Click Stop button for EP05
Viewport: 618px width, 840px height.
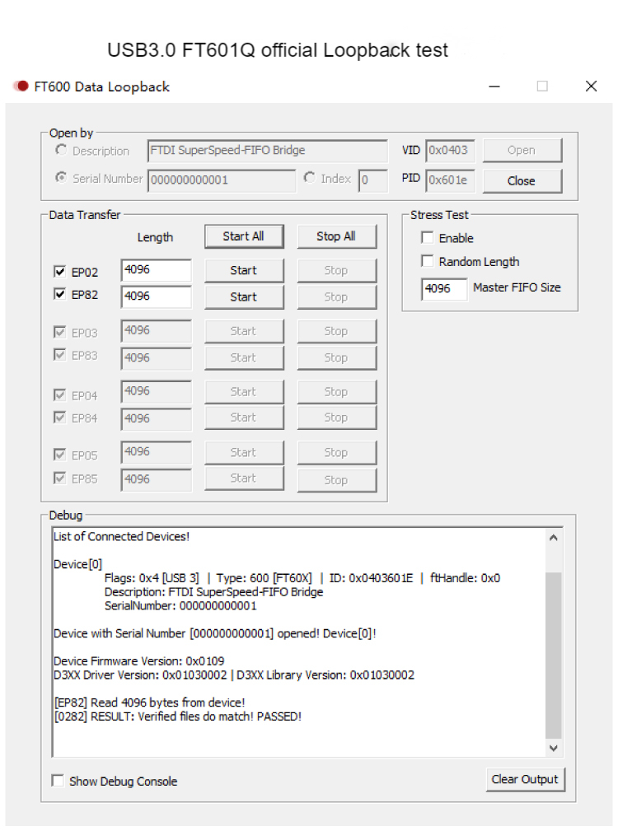click(336, 453)
